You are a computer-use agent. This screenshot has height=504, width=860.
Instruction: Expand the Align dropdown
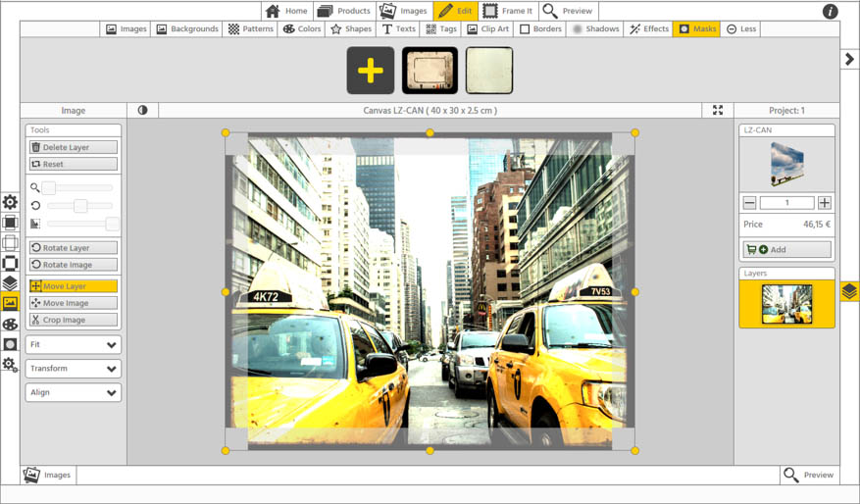(x=73, y=392)
